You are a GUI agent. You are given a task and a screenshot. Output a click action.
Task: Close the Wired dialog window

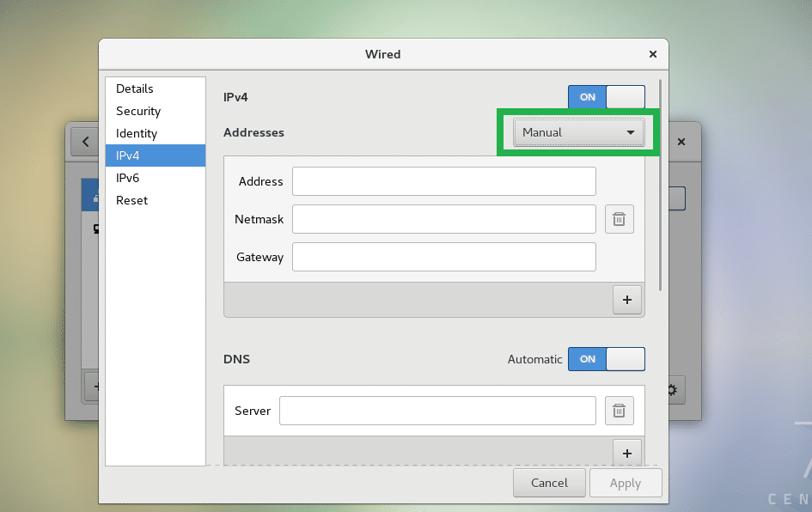[x=652, y=54]
